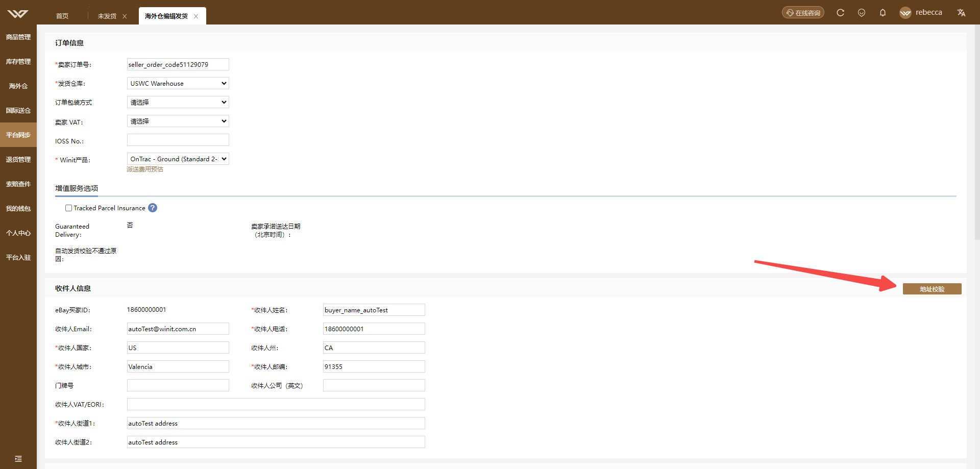Click the language translate icon

pos(961,13)
